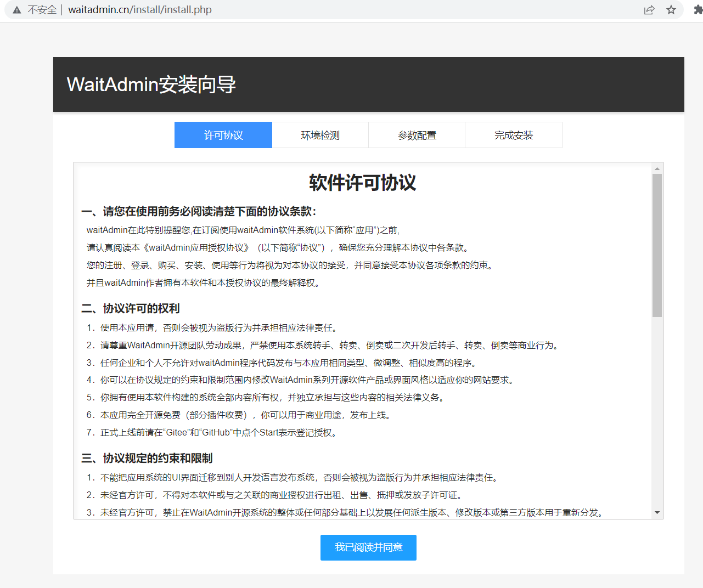
Task: Click the line starting waitAdmin在此特别提醒您
Action: (x=243, y=230)
